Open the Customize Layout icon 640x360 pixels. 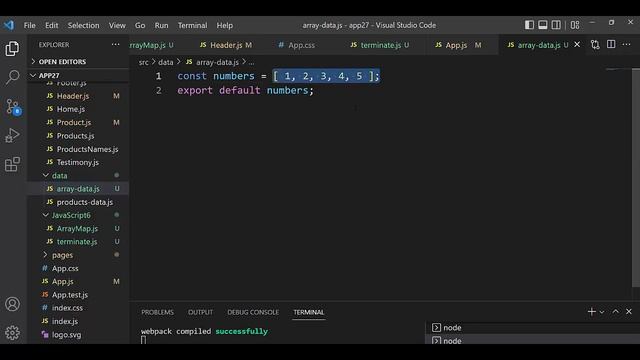click(575, 25)
